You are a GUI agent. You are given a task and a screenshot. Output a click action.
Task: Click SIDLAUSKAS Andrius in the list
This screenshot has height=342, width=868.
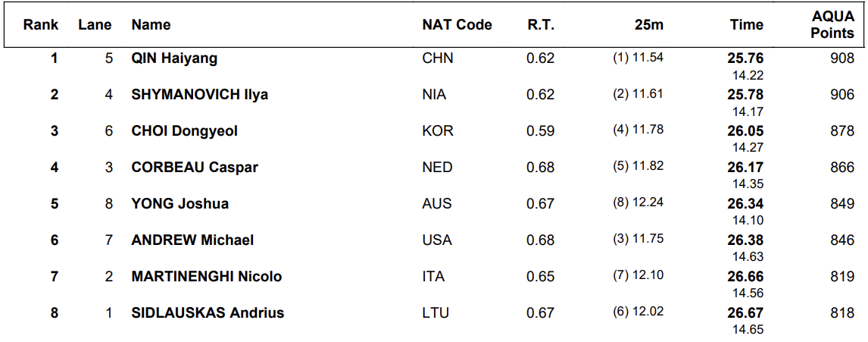(208, 313)
